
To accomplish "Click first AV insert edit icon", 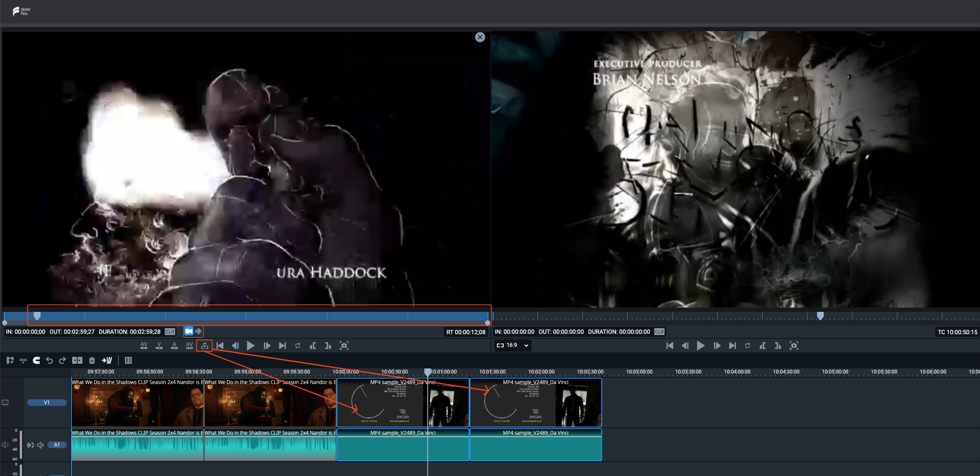I will pyautogui.click(x=144, y=346).
